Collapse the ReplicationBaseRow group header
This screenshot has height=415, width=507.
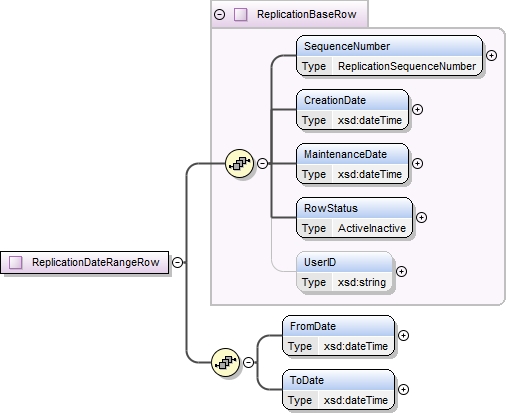219,14
